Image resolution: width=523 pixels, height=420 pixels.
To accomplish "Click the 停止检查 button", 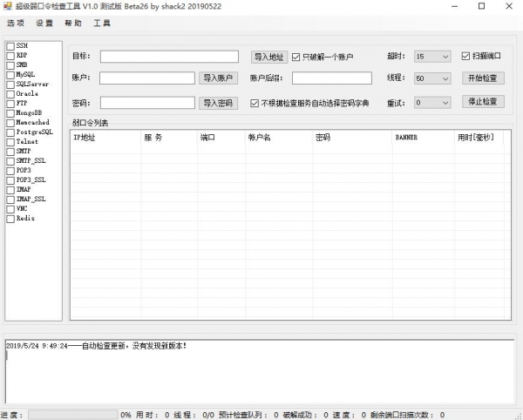I will point(483,101).
